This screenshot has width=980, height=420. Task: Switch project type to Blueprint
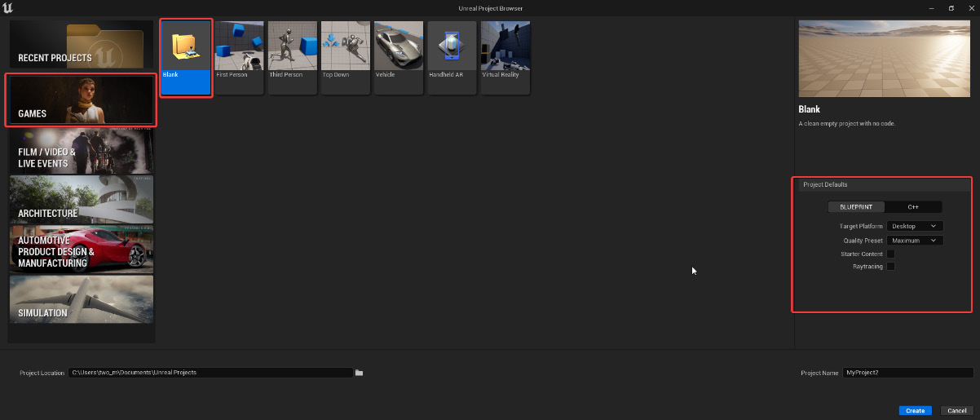click(x=856, y=207)
